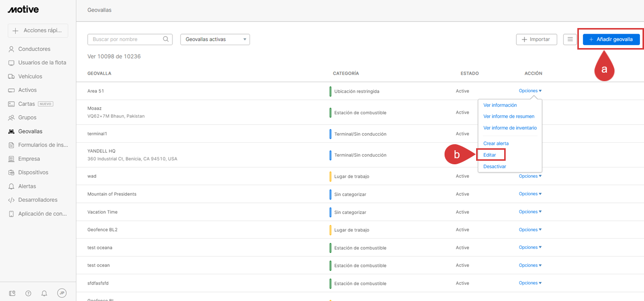Viewport: 644px width, 301px height.
Task: Click the Importar button
Action: 536,39
